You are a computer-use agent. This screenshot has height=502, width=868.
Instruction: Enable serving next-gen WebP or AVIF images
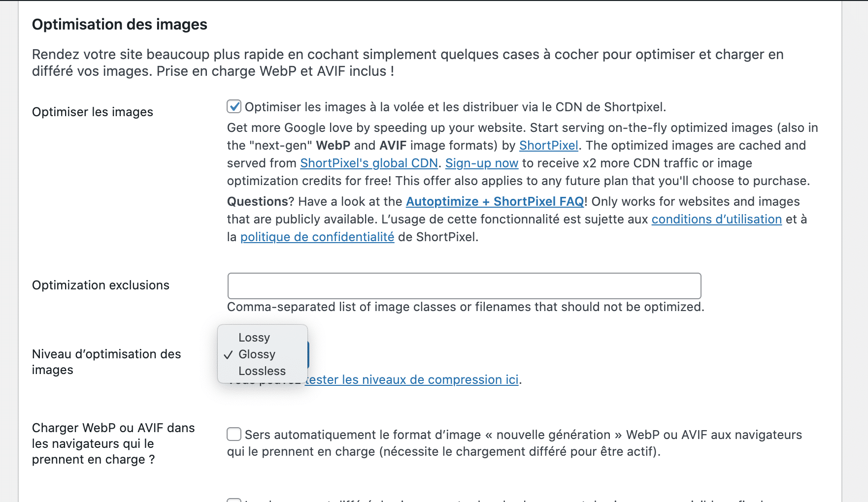click(x=234, y=434)
